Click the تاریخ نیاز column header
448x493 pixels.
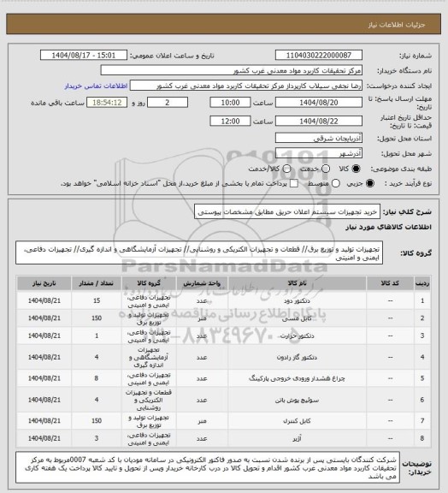click(44, 283)
